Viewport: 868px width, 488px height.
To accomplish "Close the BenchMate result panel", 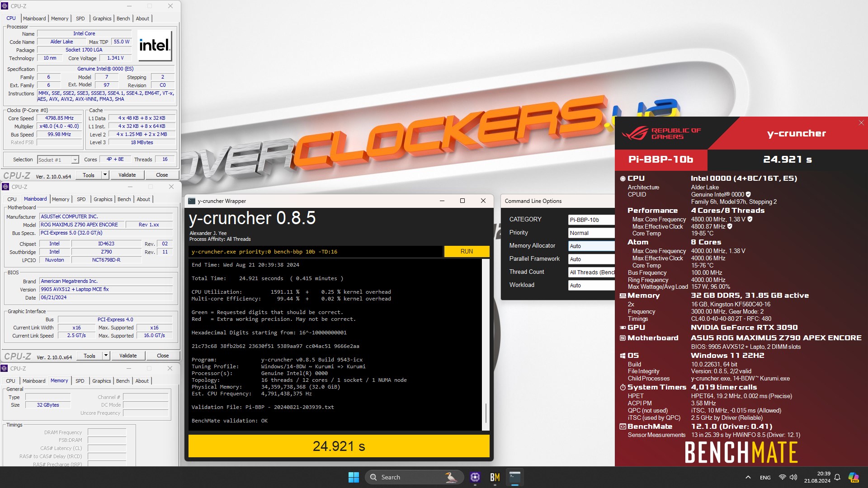I will click(x=861, y=122).
